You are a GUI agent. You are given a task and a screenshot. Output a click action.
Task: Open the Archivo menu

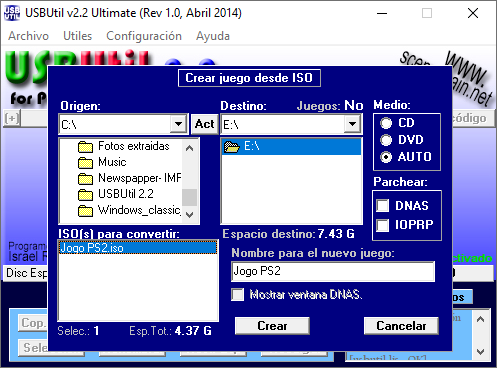tap(28, 36)
